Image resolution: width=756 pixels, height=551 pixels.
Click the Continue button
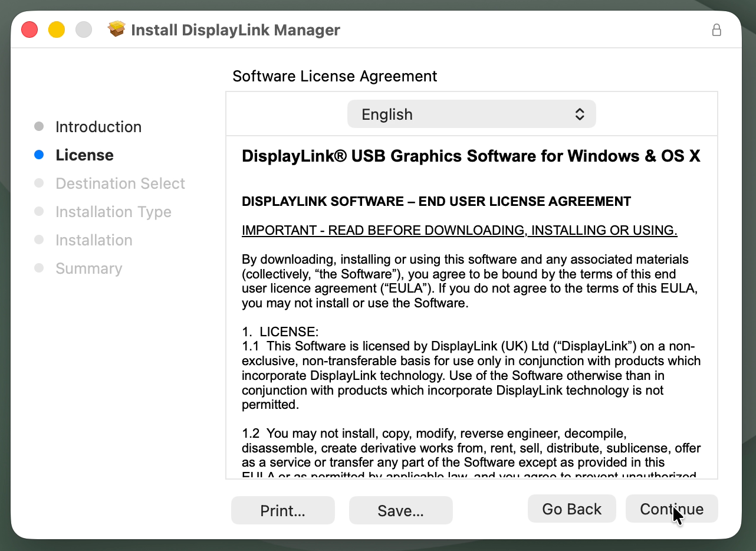click(672, 509)
